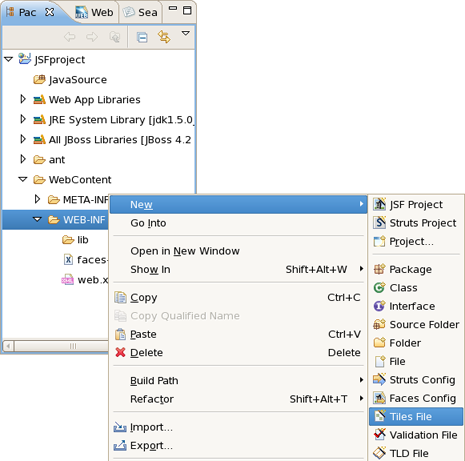Create a new TLD File
465x461 pixels.
[x=416, y=453]
